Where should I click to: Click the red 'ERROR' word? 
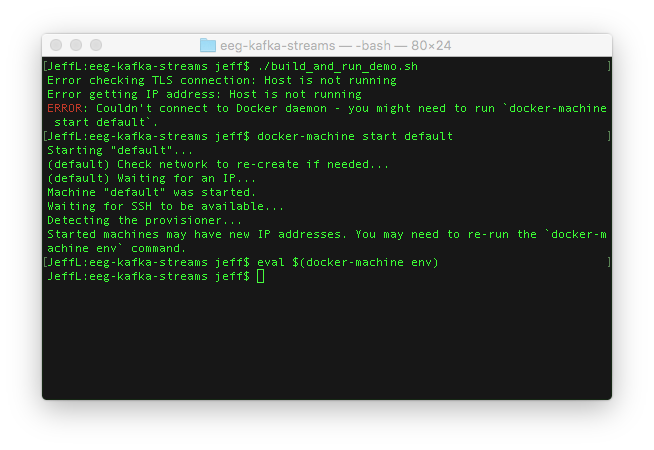pyautogui.click(x=65, y=108)
